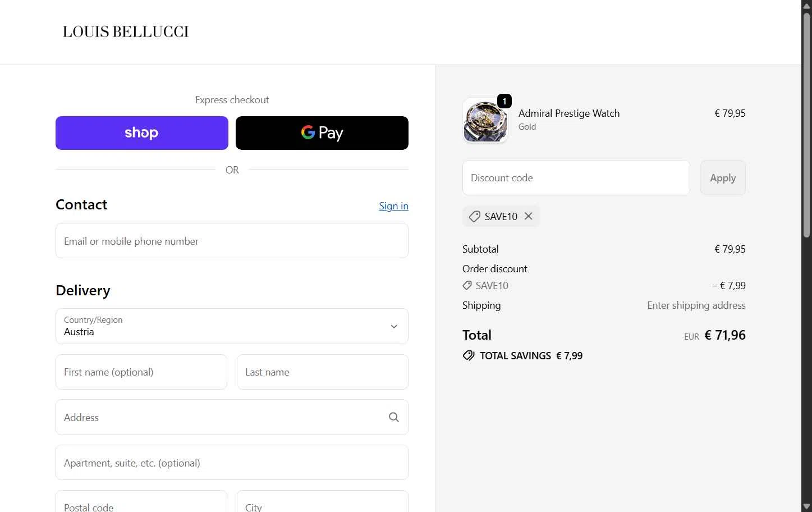Select the Last name field
This screenshot has width=812, height=512.
323,372
